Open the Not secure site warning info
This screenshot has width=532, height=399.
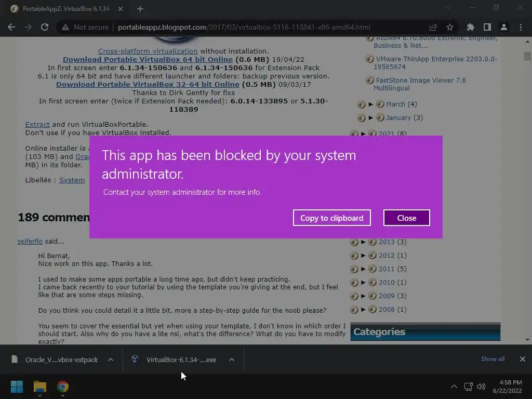pos(85,27)
